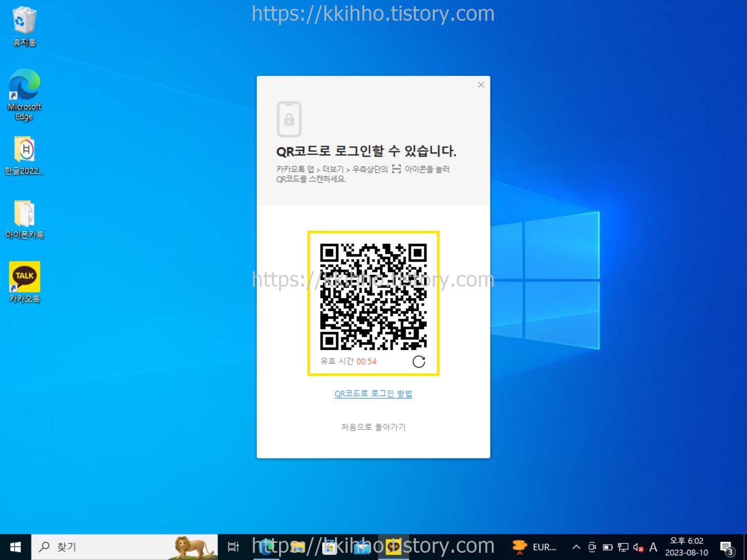Viewport: 747px width, 560px height.
Task: Click the KakaoTalk taskbar button
Action: [394, 547]
